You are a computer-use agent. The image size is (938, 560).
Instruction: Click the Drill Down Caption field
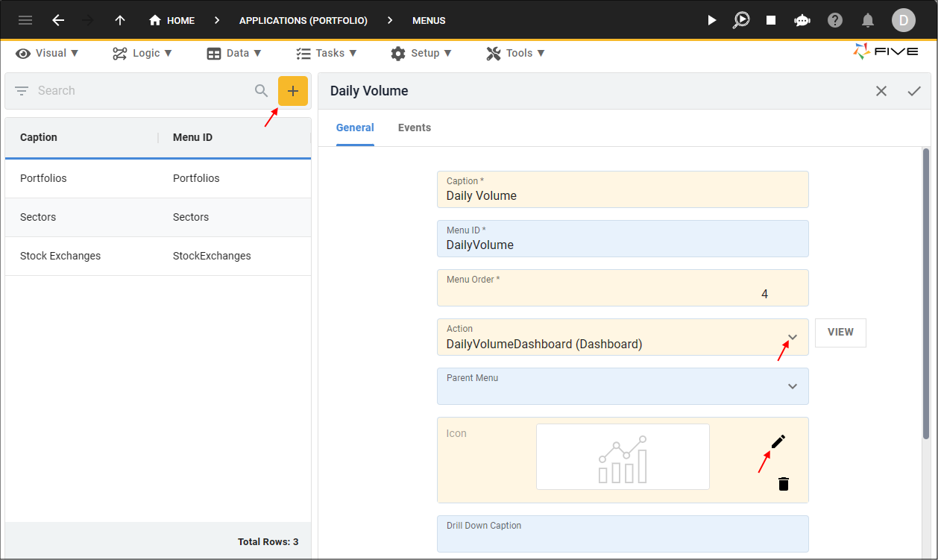coord(623,534)
